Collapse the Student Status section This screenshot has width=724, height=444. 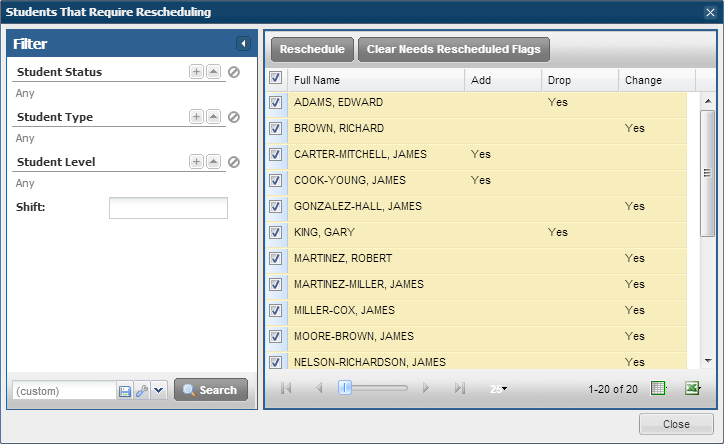click(x=213, y=72)
